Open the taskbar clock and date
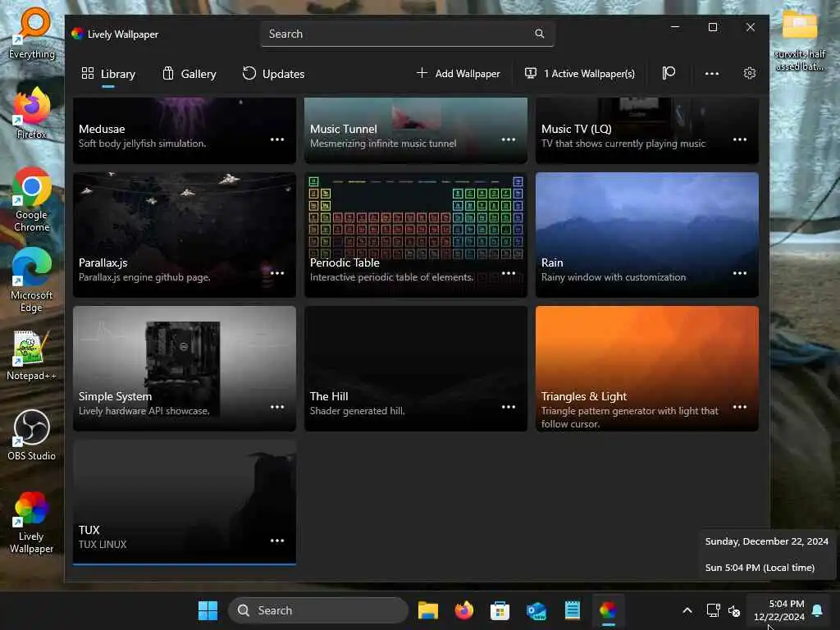840x630 pixels. [x=779, y=610]
